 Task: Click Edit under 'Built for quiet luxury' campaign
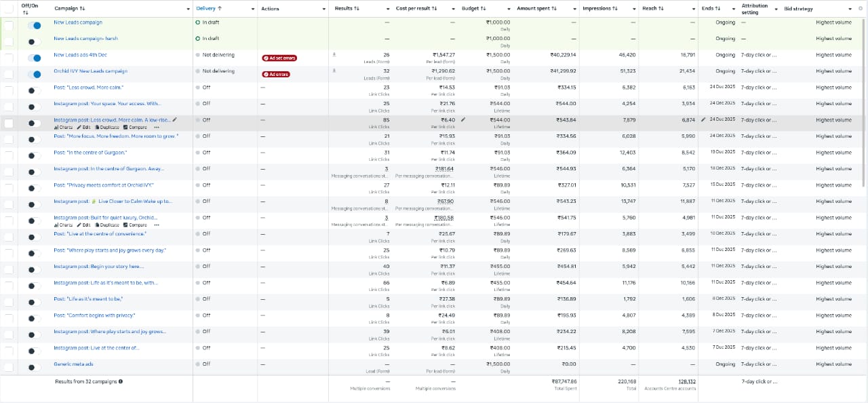click(x=83, y=225)
